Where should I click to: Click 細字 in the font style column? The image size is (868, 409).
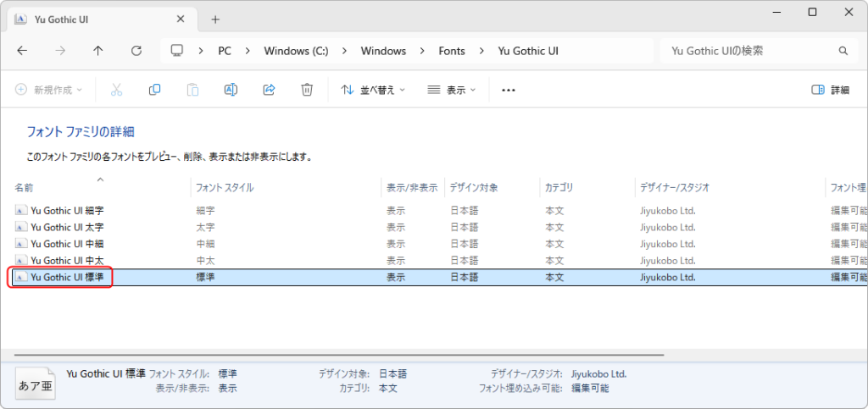click(205, 211)
